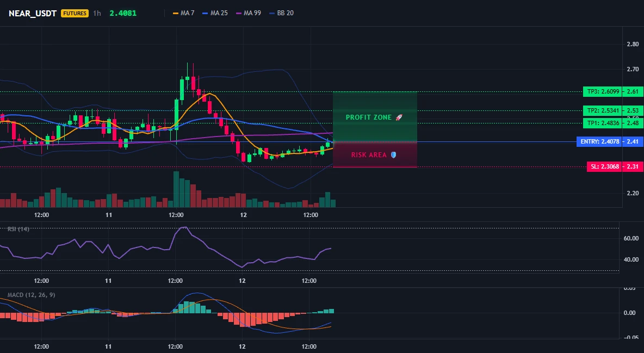
Task: Click the RISK AREA text
Action: 369,155
